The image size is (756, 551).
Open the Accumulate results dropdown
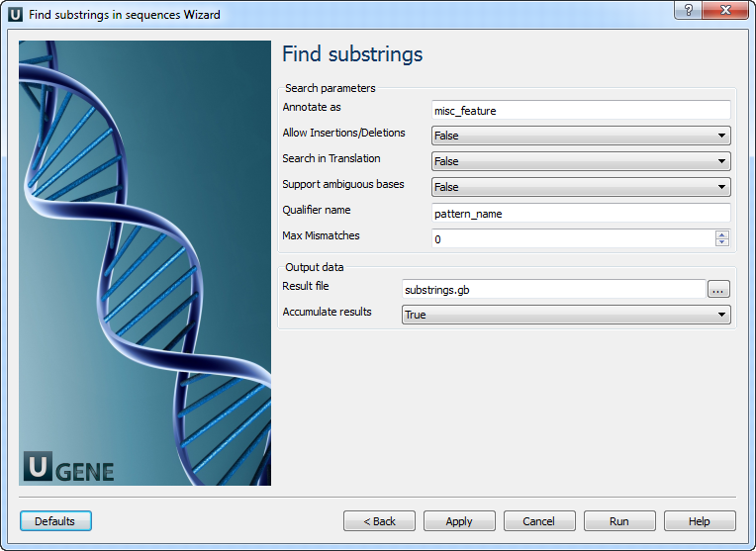point(566,315)
